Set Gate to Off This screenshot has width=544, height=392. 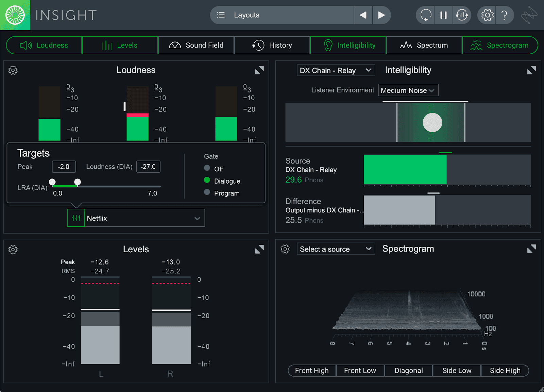pos(207,168)
